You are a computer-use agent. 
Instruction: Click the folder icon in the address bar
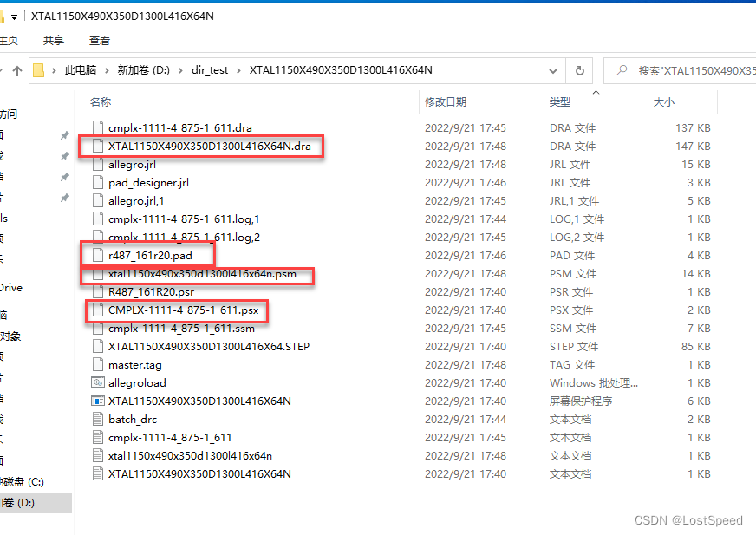(x=41, y=70)
